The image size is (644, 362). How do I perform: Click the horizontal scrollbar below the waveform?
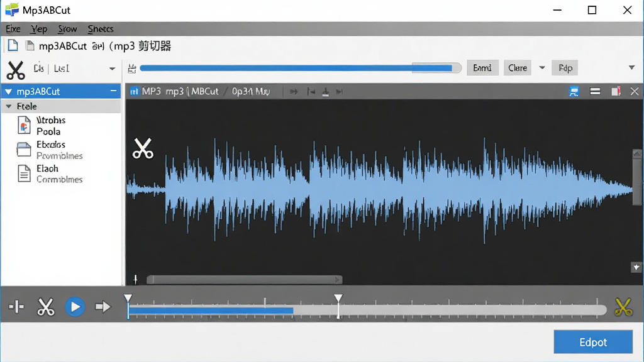(245, 280)
